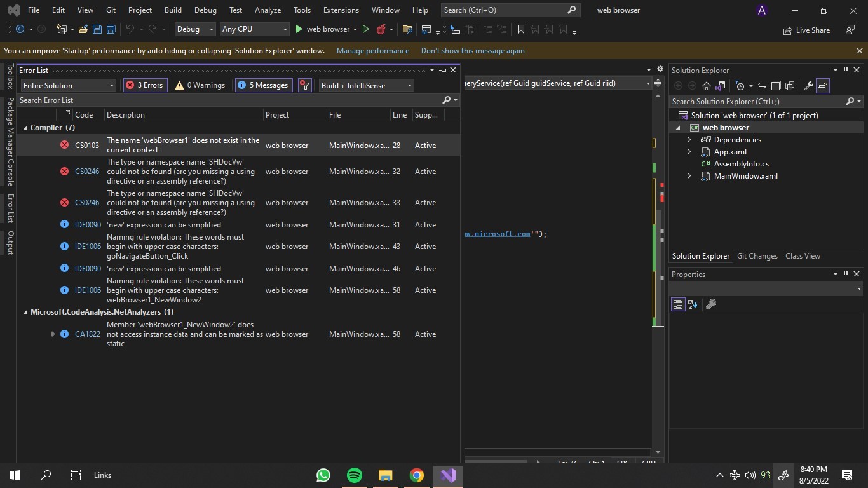This screenshot has width=868, height=488.
Task: Expand the Dependencies node
Action: pyautogui.click(x=689, y=140)
